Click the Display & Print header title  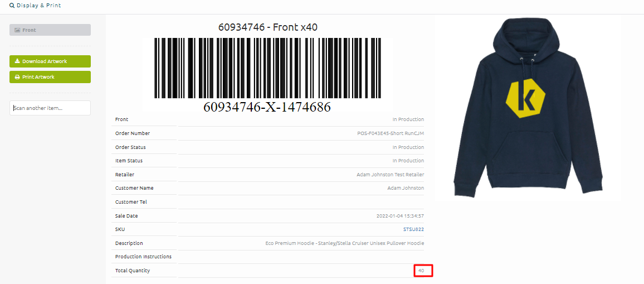coord(39,6)
